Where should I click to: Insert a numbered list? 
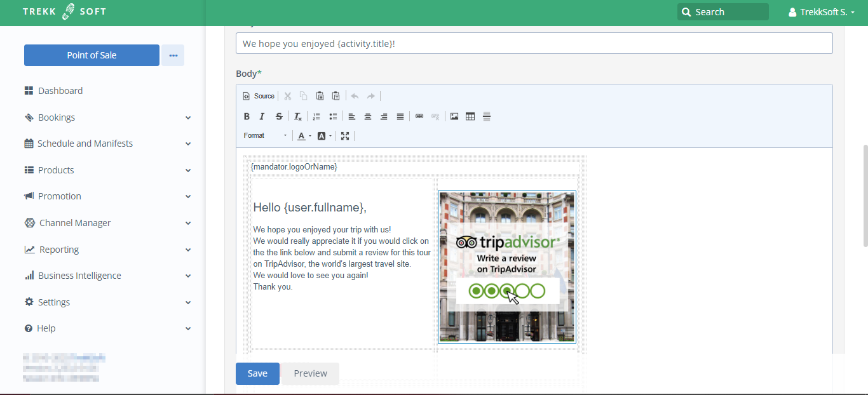[x=316, y=116]
